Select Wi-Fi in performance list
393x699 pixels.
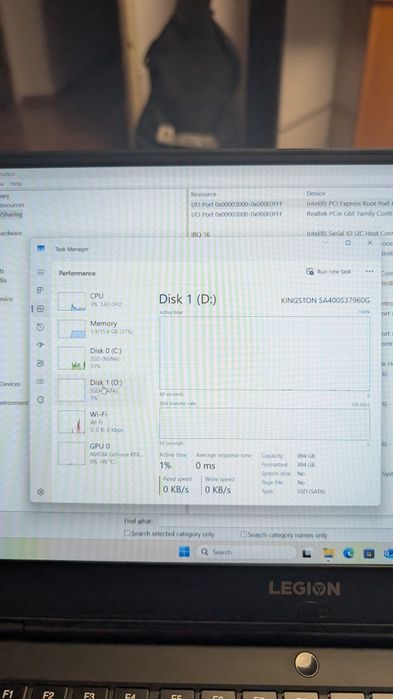point(101,422)
